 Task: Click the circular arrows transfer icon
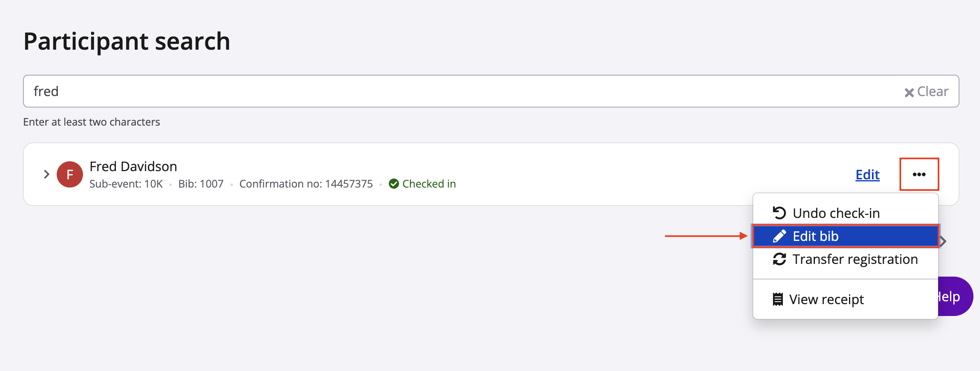[779, 259]
